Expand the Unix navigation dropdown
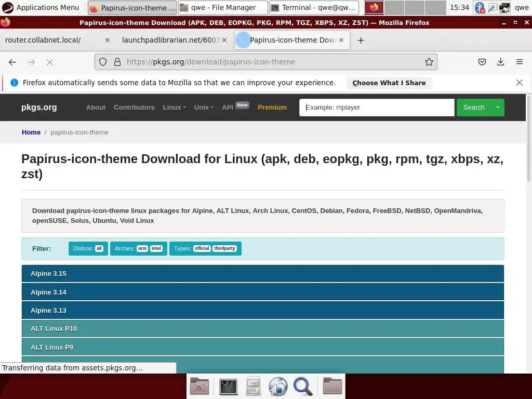The height and width of the screenshot is (399, 532). click(x=204, y=107)
